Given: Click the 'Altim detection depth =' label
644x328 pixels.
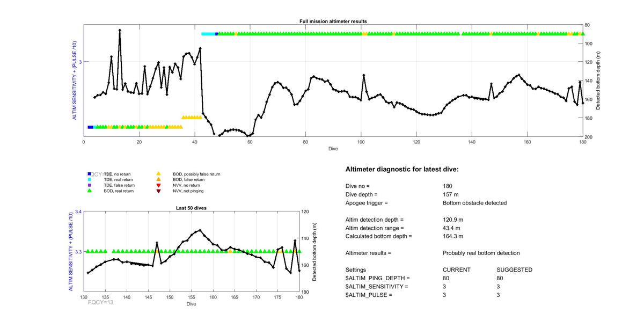Looking at the screenshot, I should point(375,220).
